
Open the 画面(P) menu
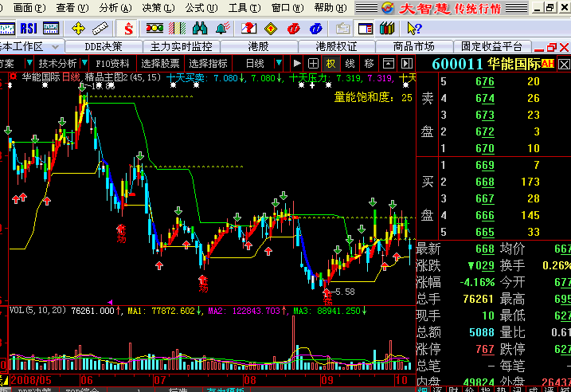[29, 8]
